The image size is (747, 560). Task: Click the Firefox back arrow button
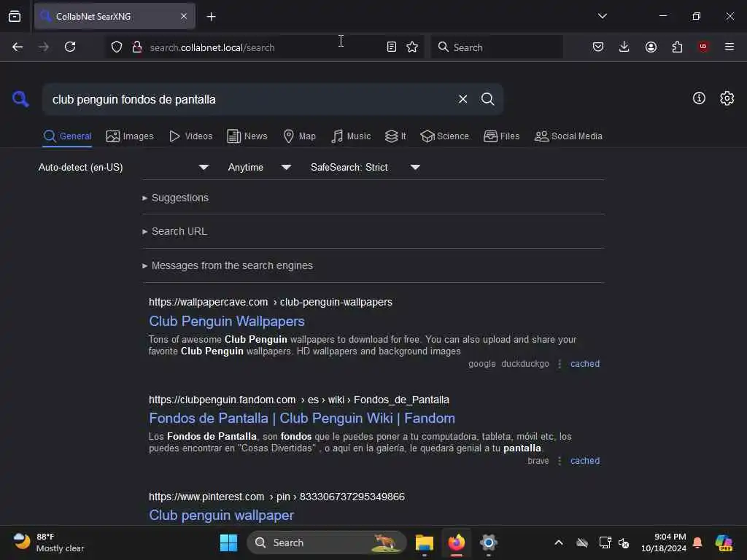coord(18,47)
